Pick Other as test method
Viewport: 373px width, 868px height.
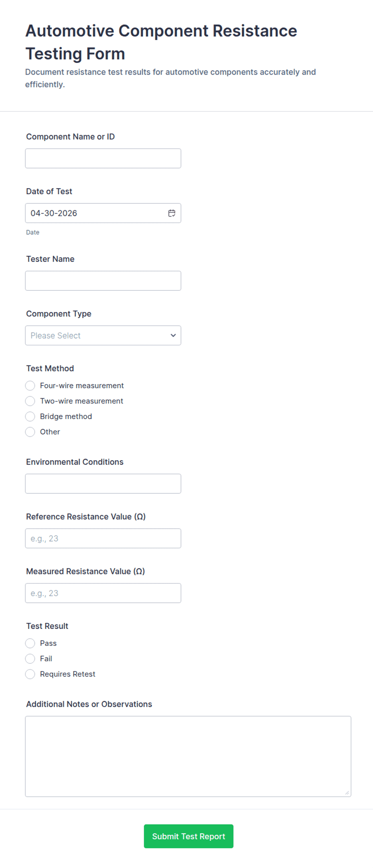click(x=30, y=432)
